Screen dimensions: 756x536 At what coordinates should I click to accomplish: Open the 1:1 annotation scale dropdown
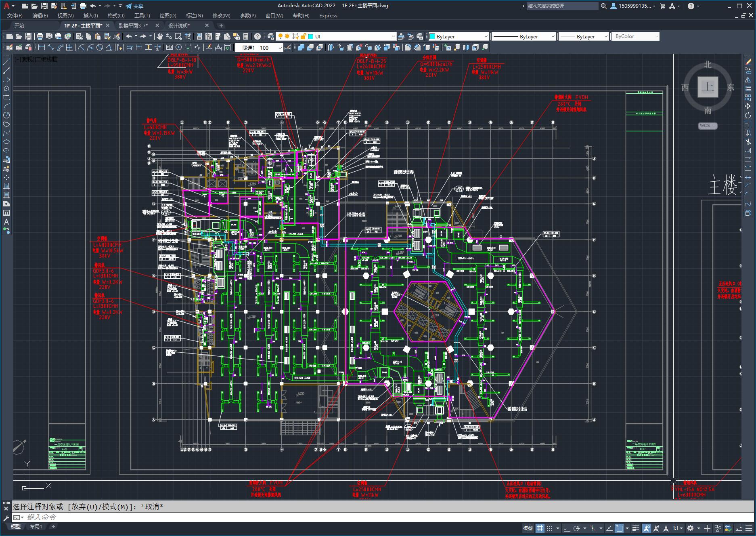pos(678,528)
